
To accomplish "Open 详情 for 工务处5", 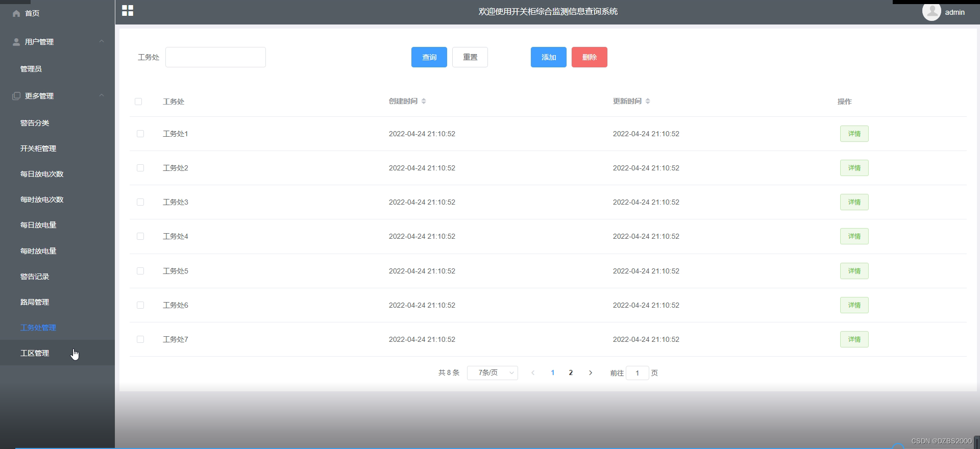I will [854, 271].
